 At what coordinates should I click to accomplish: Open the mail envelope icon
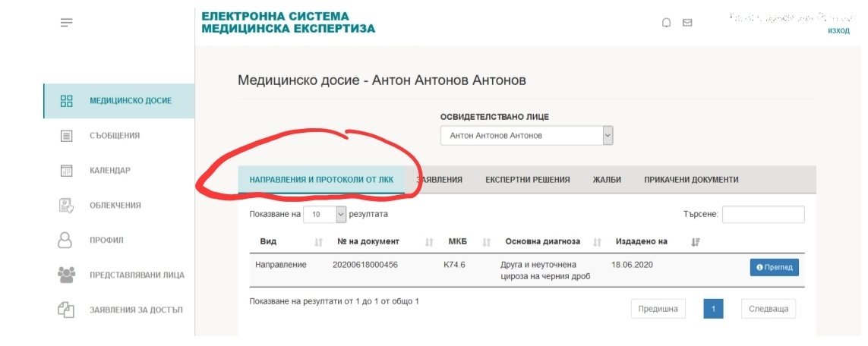coord(687,23)
